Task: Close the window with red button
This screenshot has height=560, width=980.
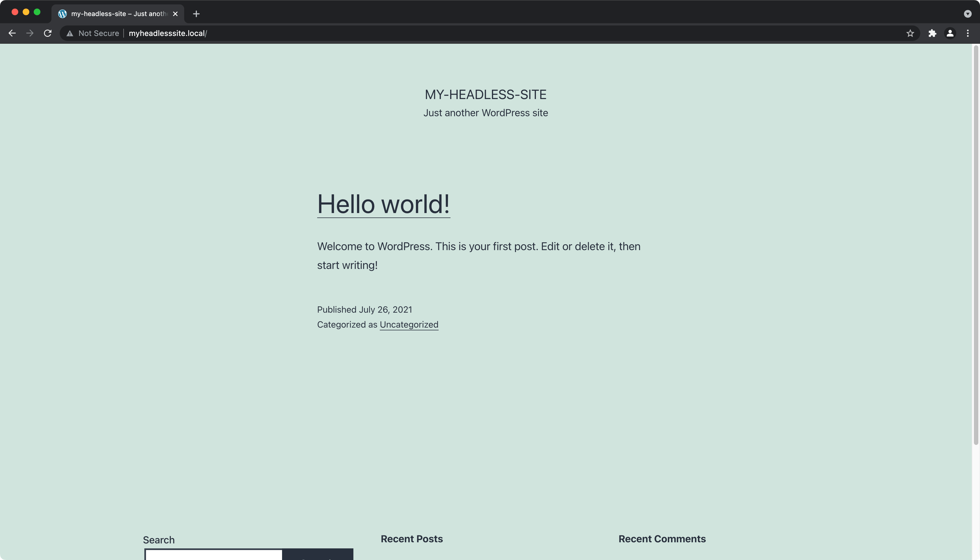Action: click(15, 12)
